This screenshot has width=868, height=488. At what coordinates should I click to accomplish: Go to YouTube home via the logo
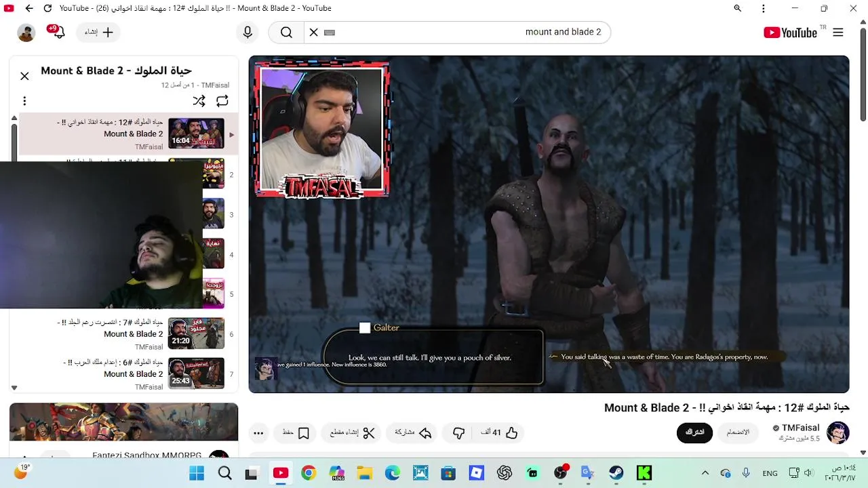[791, 33]
